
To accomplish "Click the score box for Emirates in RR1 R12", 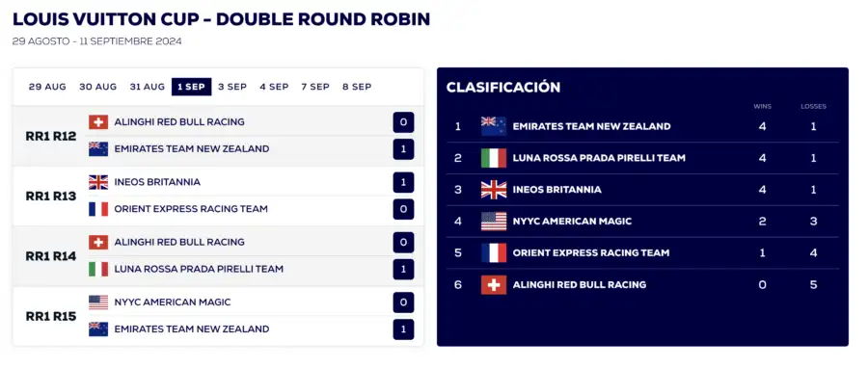I will tap(403, 149).
